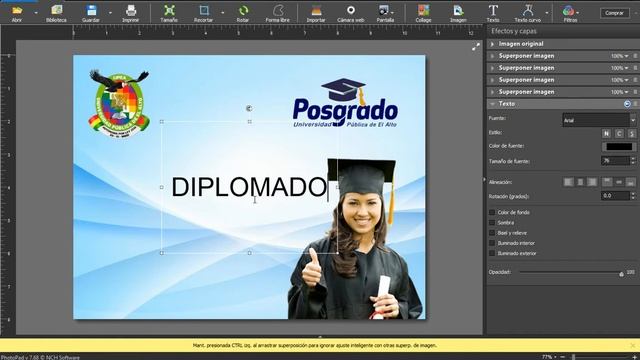Open a file with the Abrir icon
This screenshot has width=640, height=360.
[x=17, y=13]
